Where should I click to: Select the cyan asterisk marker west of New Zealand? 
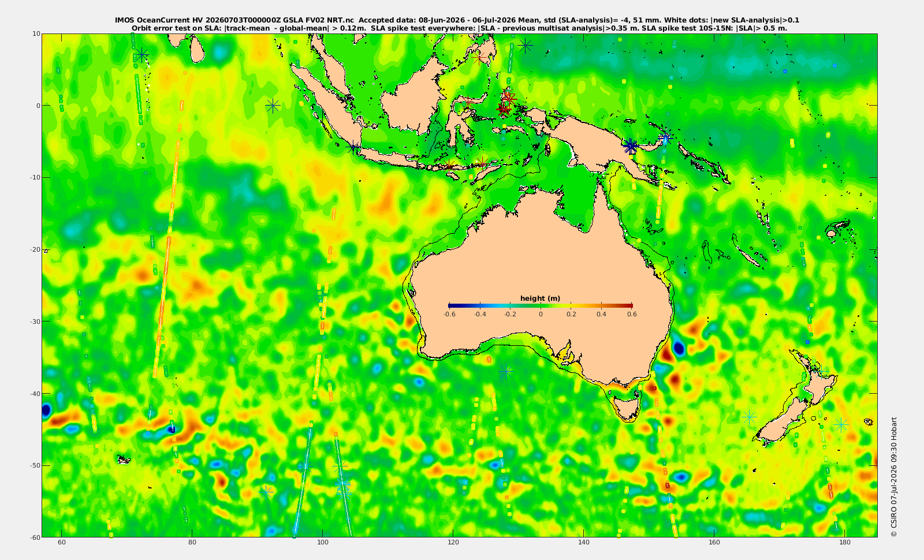click(749, 416)
